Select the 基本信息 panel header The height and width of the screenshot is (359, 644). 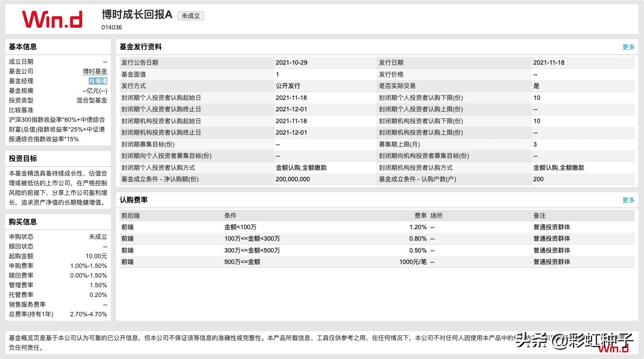point(21,47)
